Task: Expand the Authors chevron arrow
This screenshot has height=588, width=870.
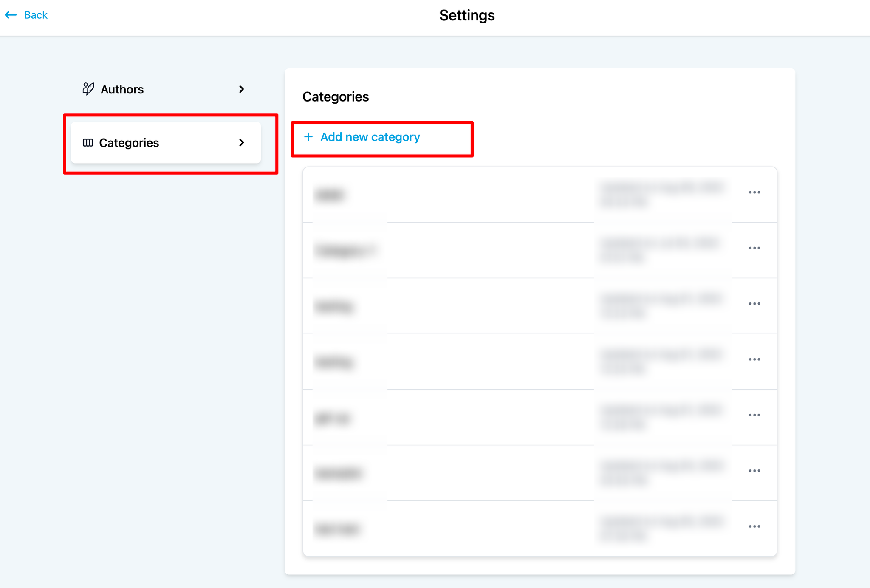Action: pyautogui.click(x=241, y=89)
